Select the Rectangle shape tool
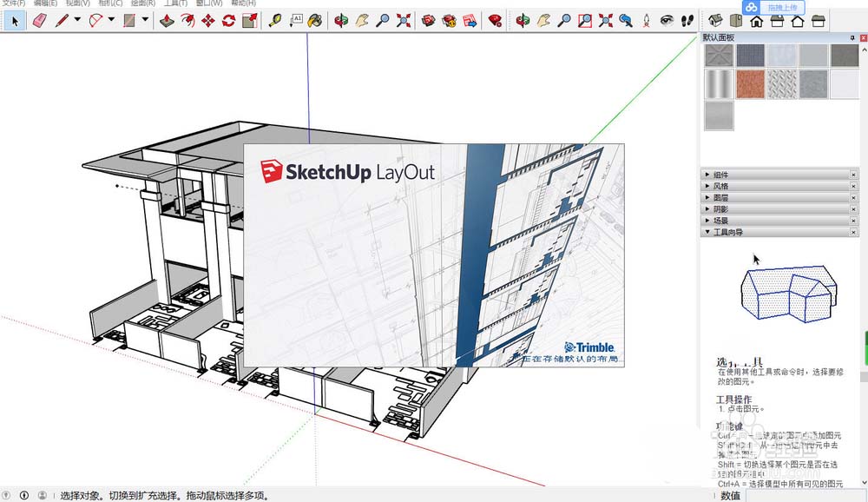The image size is (868, 502). (129, 21)
